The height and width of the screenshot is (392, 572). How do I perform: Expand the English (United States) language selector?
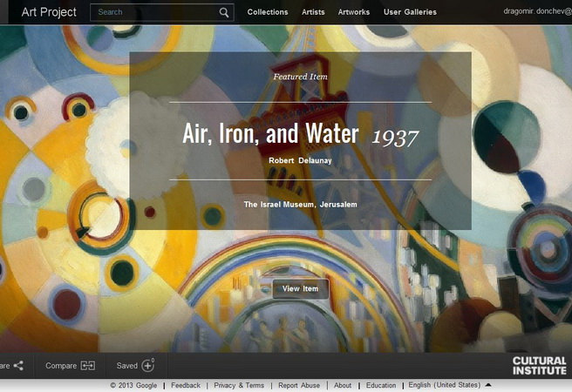click(x=449, y=385)
